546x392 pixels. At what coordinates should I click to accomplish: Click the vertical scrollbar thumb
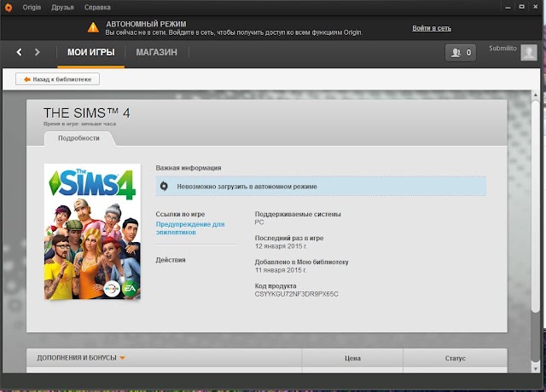536,205
